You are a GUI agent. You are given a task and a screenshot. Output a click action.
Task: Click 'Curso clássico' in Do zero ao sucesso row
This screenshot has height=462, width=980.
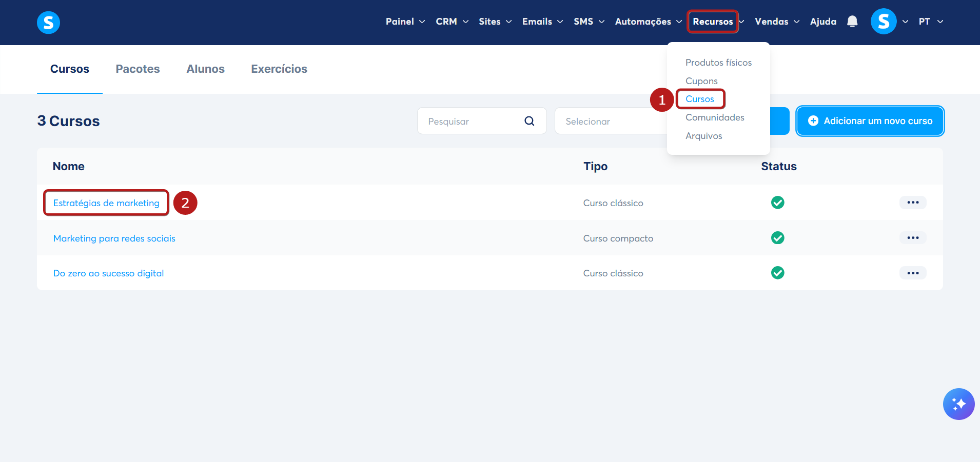pos(613,273)
